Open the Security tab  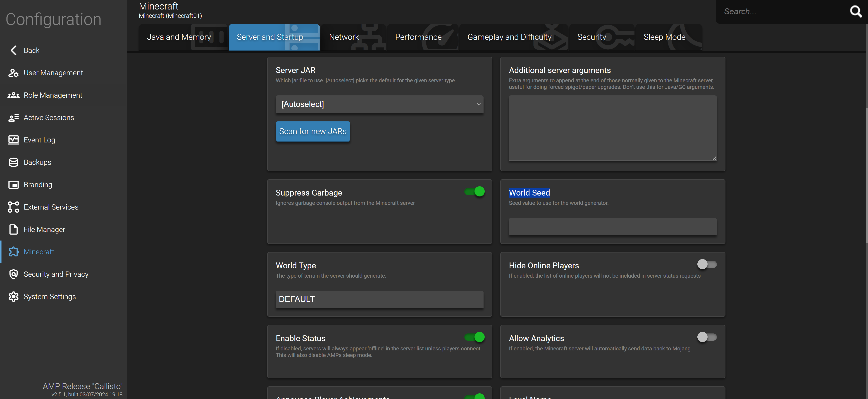tap(602, 37)
